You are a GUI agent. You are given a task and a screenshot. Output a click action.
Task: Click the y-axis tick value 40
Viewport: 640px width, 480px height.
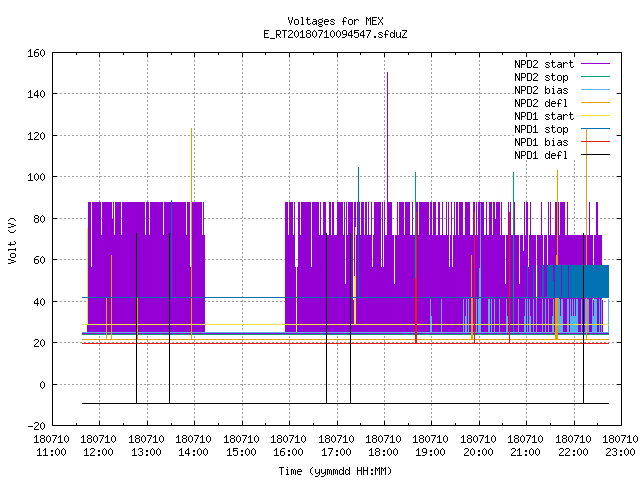click(x=39, y=302)
